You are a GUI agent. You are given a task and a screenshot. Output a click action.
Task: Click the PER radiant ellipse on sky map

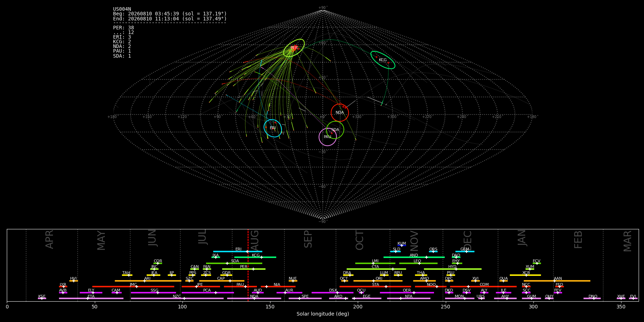pos(294,48)
